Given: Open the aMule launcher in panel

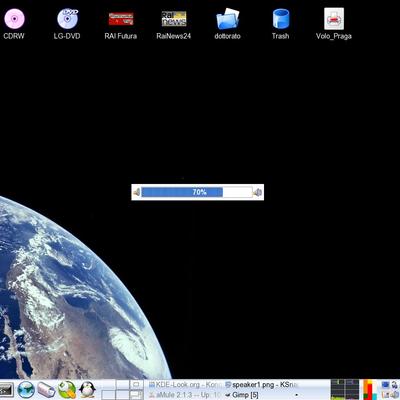Looking at the screenshot, I should point(46,390).
